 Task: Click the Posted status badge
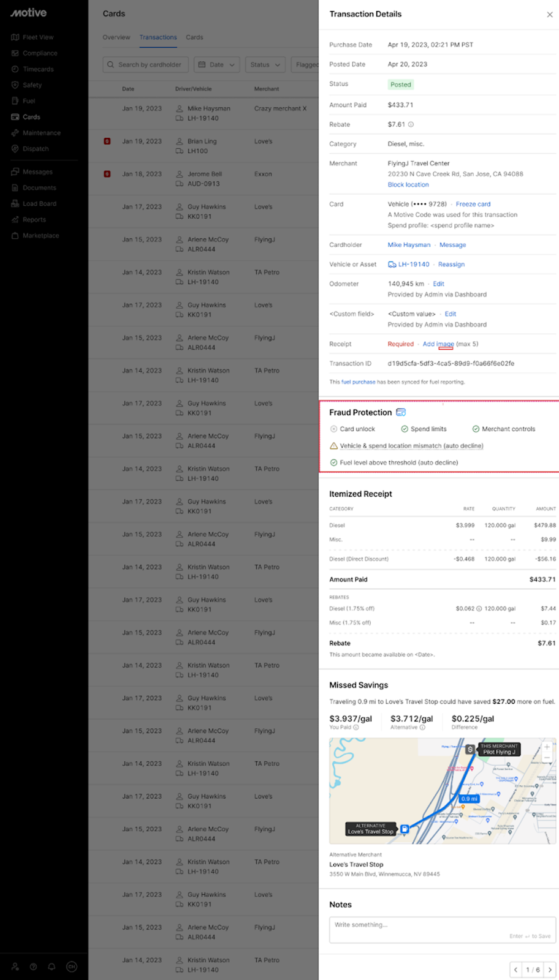pos(401,85)
